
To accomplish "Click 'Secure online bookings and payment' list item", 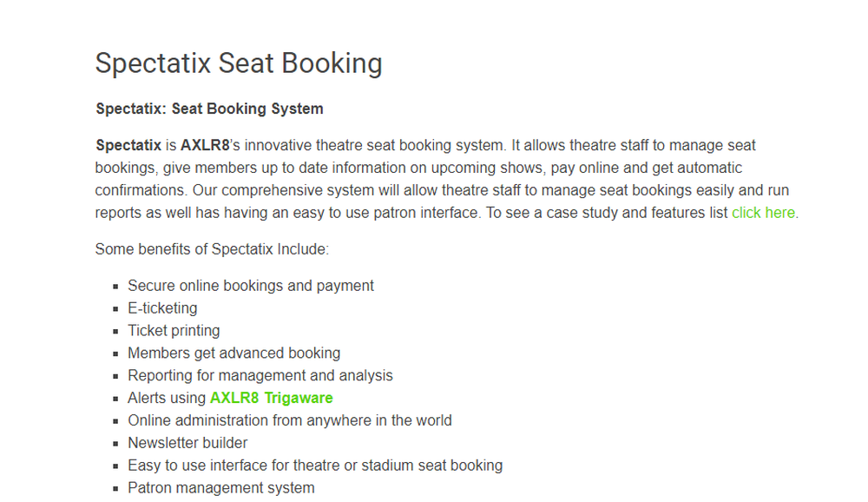I will [x=250, y=286].
